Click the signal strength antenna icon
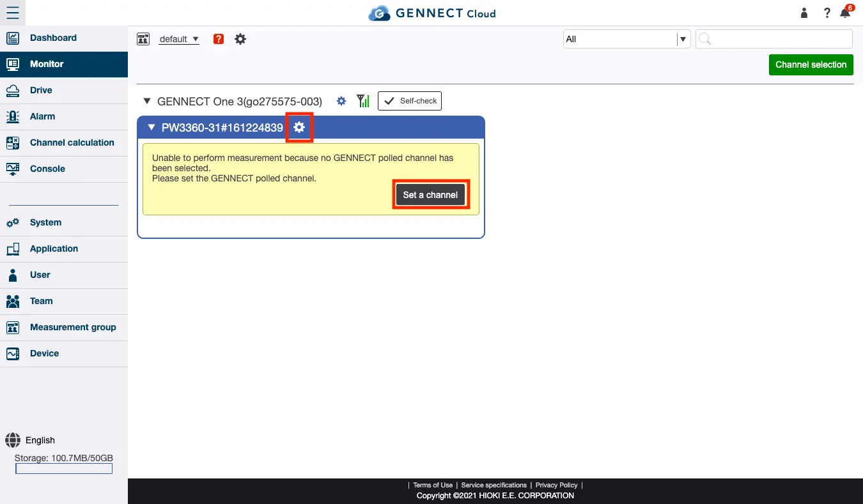The height and width of the screenshot is (504, 863). pos(363,101)
